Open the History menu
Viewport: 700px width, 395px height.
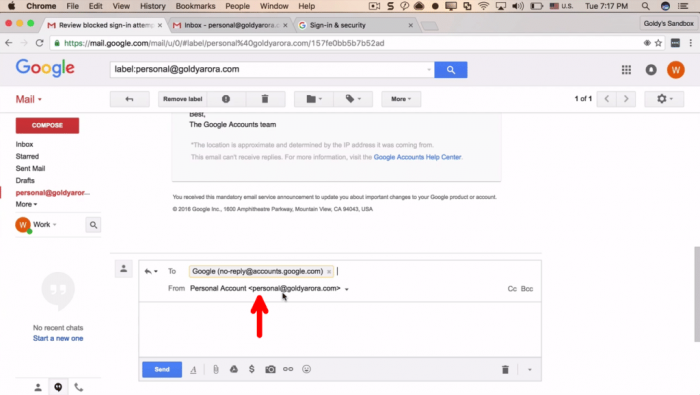[x=153, y=6]
